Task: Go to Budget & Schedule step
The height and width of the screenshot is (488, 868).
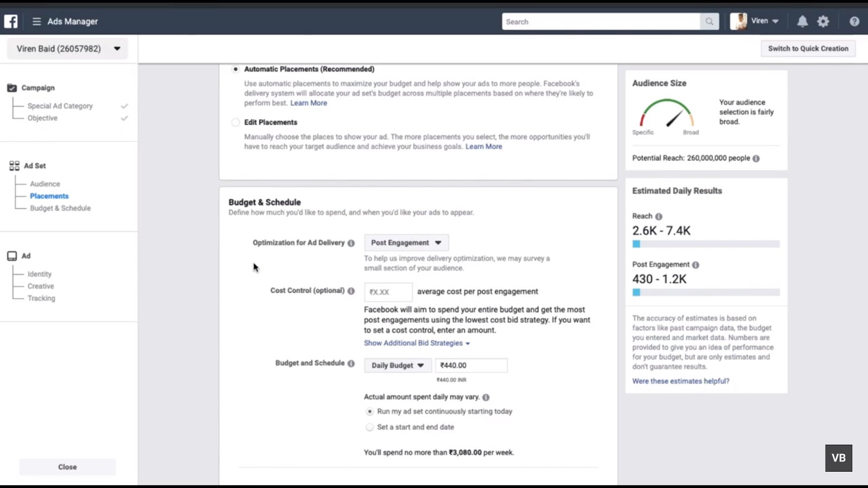Action: tap(60, 208)
